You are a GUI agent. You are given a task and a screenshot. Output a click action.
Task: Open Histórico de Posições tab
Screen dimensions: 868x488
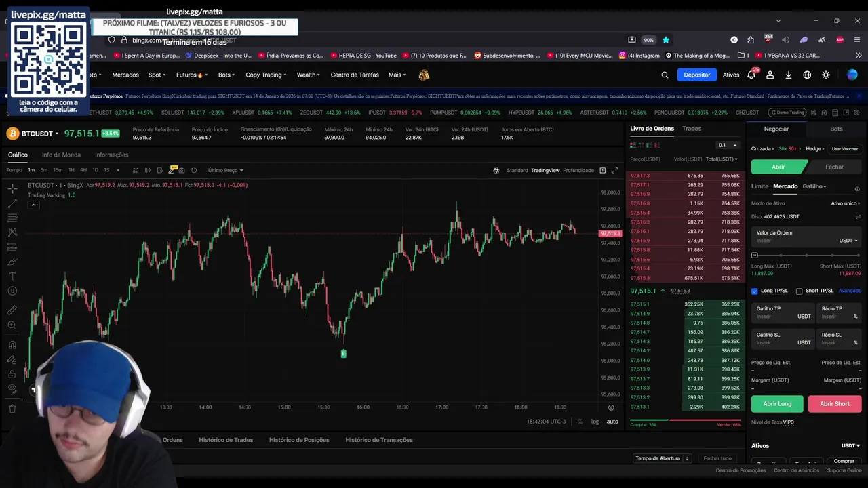point(299,440)
